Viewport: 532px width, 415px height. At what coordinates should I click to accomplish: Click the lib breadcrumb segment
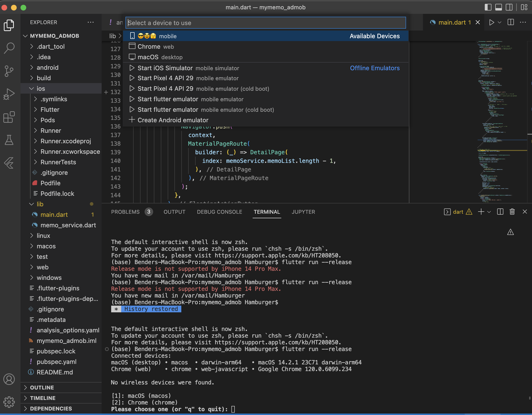coord(112,36)
